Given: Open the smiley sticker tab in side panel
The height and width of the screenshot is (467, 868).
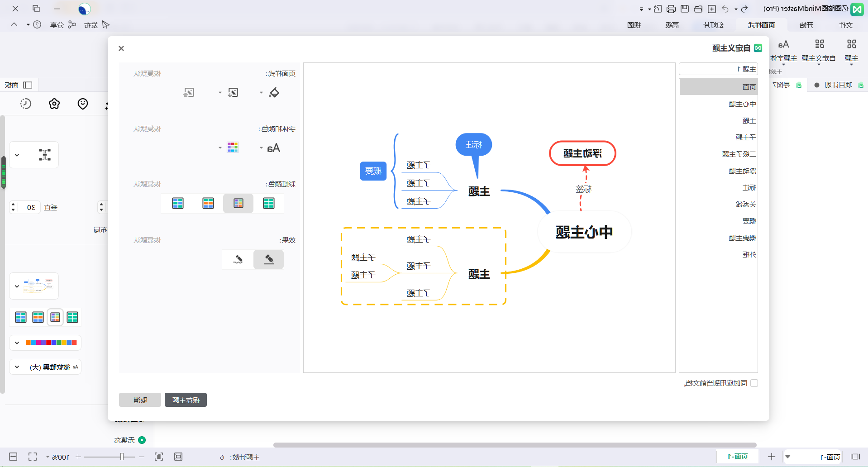Looking at the screenshot, I should tap(83, 104).
